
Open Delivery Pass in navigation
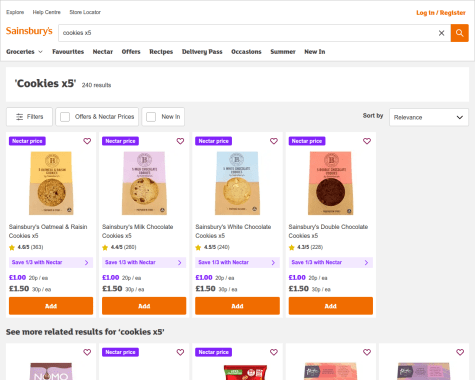point(202,52)
